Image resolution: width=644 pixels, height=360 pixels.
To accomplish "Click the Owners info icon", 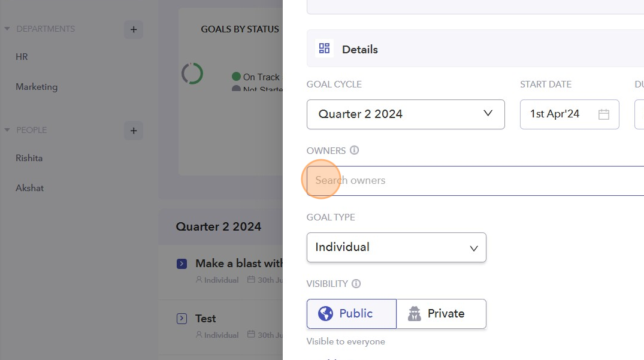I will point(354,150).
